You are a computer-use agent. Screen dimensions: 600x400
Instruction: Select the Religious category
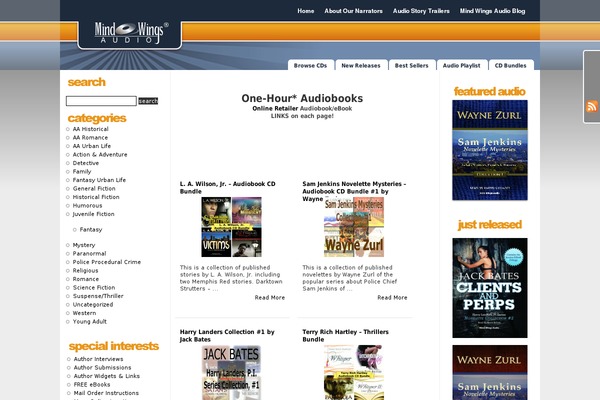[x=85, y=271]
